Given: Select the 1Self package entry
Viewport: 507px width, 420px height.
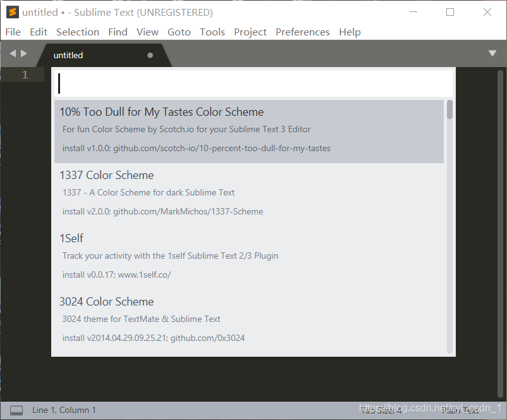Looking at the screenshot, I should click(249, 257).
